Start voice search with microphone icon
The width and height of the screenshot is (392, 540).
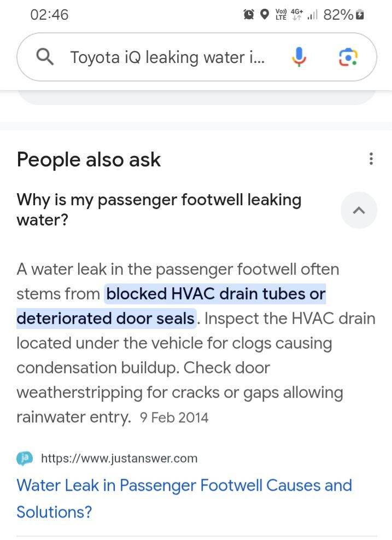(298, 57)
